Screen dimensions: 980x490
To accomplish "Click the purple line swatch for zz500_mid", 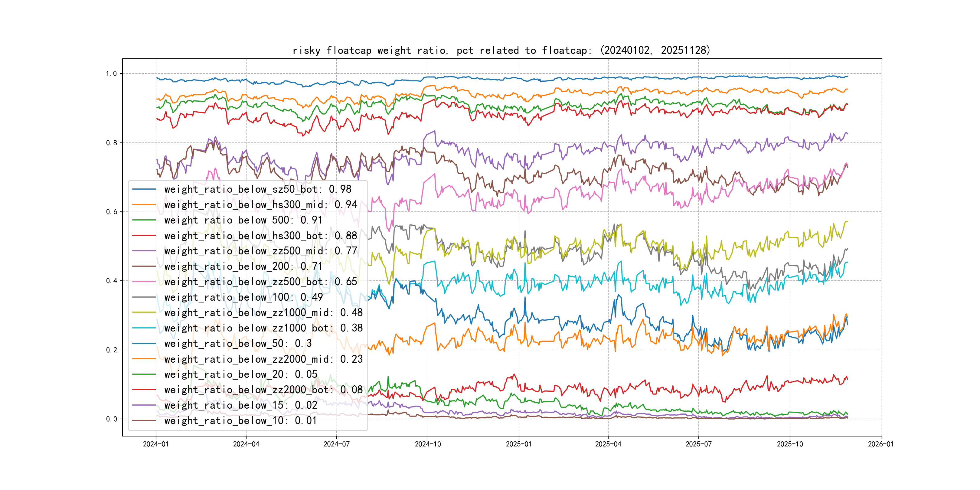I will (144, 251).
